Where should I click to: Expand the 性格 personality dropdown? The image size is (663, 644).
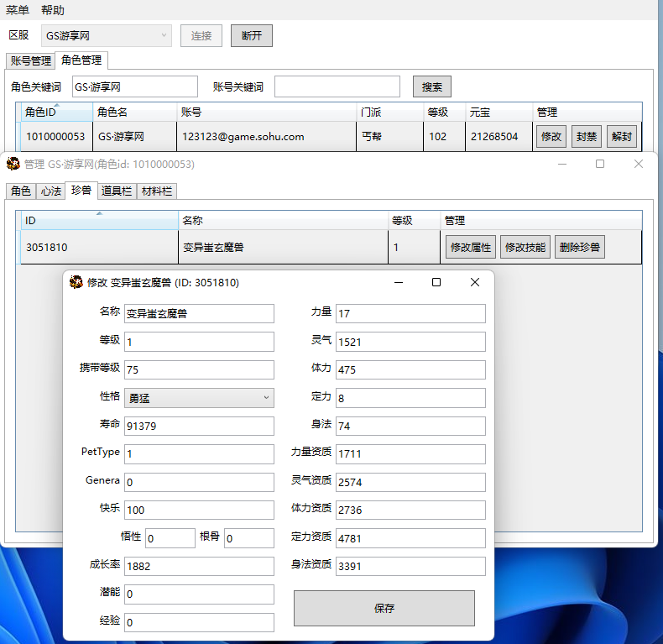click(x=199, y=397)
